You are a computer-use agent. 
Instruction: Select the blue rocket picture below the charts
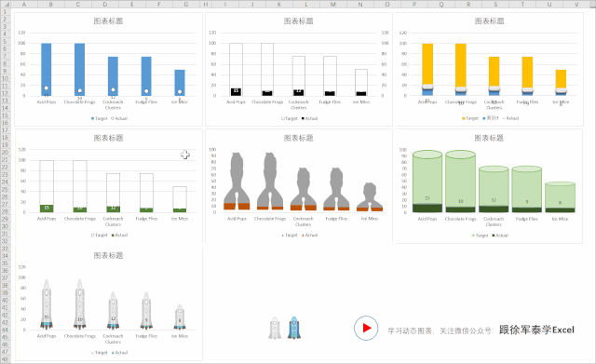(294, 328)
